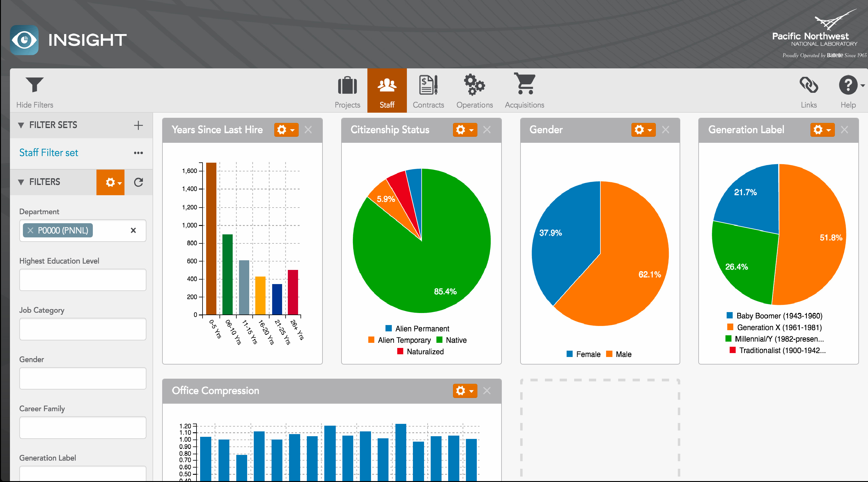This screenshot has width=868, height=482.
Task: Click the Pacific Northwest National Laboratory logo
Action: [x=819, y=34]
